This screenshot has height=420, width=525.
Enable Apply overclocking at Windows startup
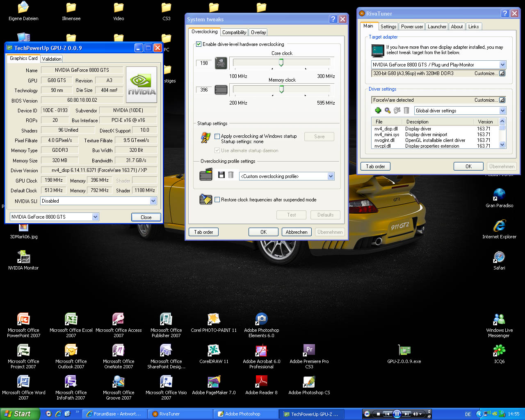[217, 136]
